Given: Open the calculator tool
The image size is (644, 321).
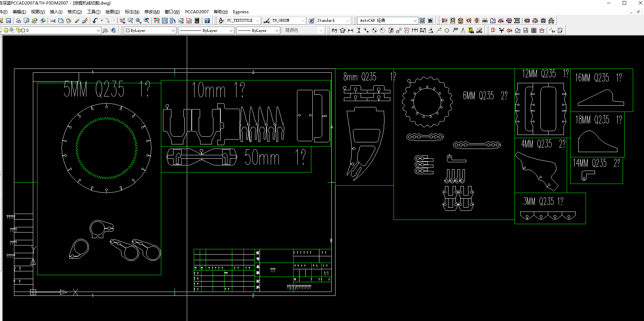Looking at the screenshot, I should (197, 21).
